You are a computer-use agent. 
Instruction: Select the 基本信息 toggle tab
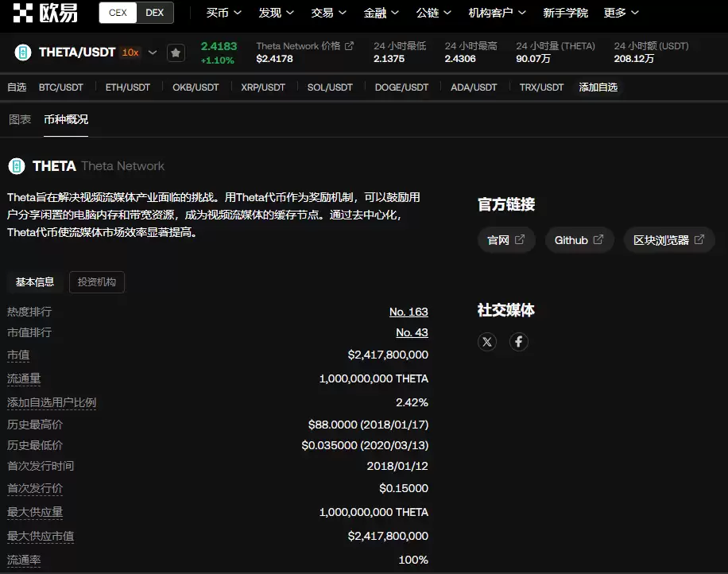point(35,282)
